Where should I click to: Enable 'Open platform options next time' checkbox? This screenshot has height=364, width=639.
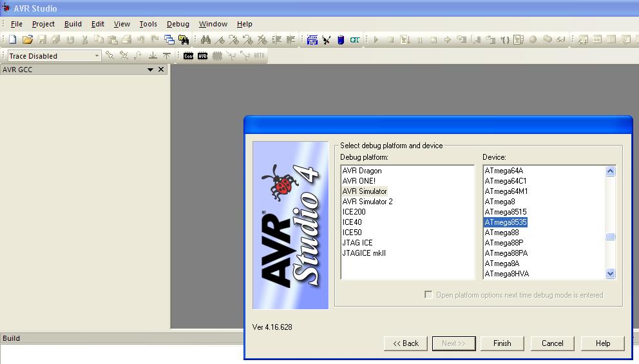click(x=428, y=295)
